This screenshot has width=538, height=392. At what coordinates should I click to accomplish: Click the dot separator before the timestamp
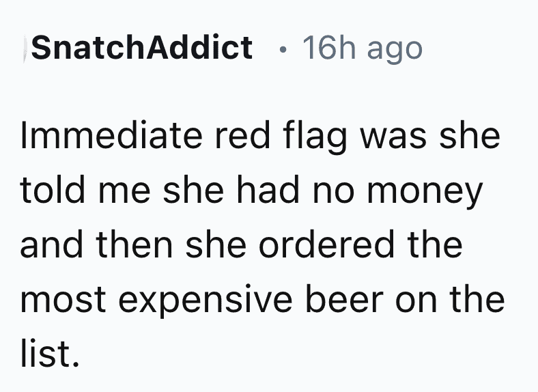[283, 50]
